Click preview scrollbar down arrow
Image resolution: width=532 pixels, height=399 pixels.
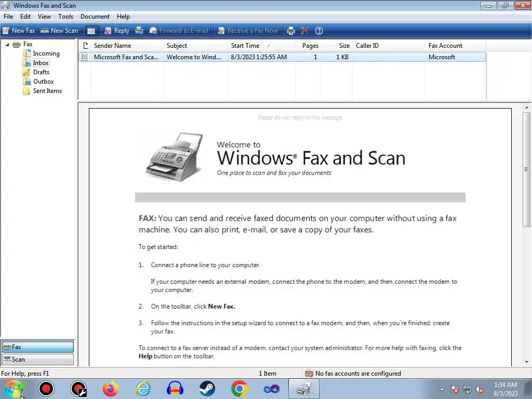(527, 362)
